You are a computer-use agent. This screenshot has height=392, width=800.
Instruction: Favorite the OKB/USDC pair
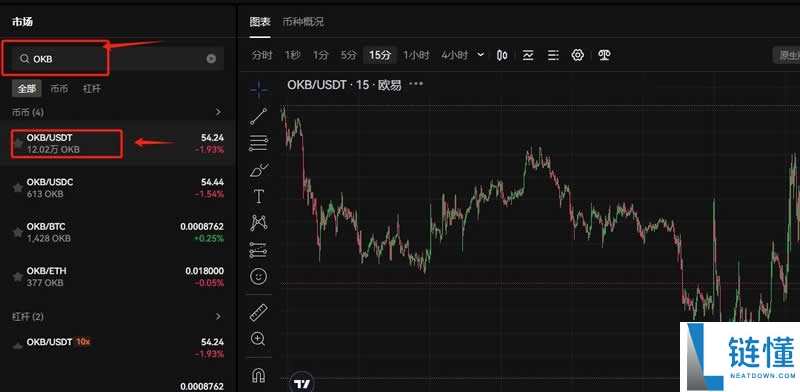click(x=18, y=188)
